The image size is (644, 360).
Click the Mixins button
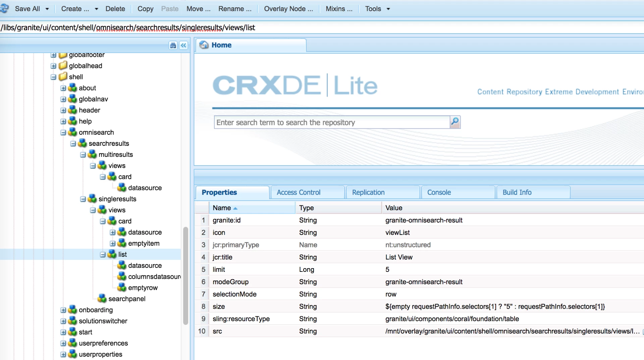pyautogui.click(x=339, y=9)
